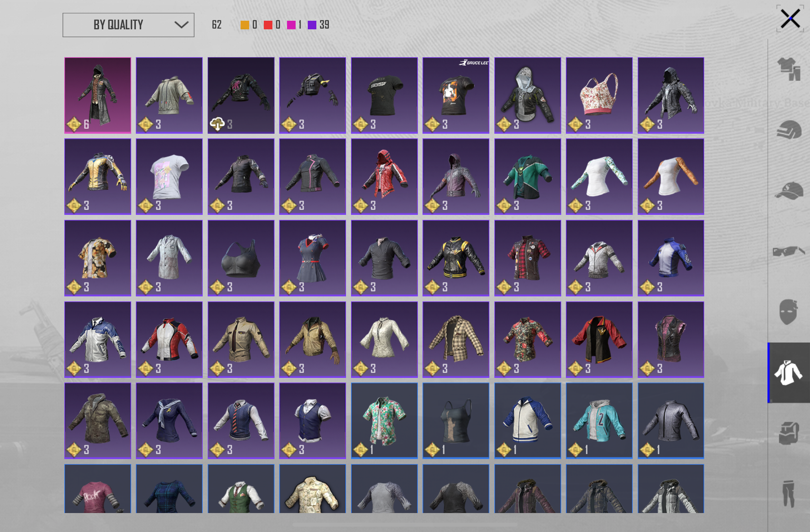The image size is (810, 532).
Task: Select the teal hoodie with number 2
Action: (x=599, y=421)
